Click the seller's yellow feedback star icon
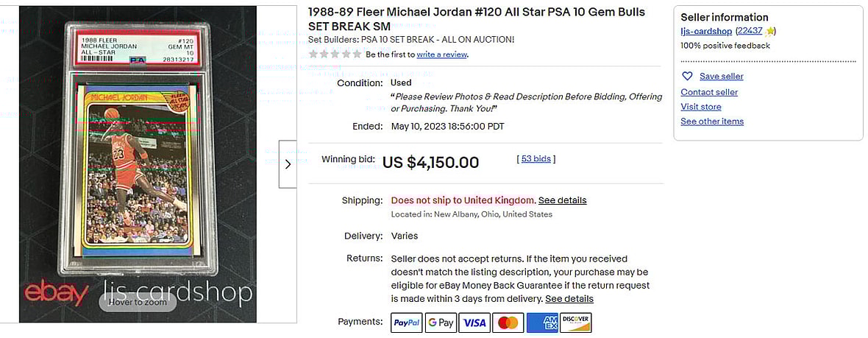The image size is (868, 338). (x=769, y=31)
